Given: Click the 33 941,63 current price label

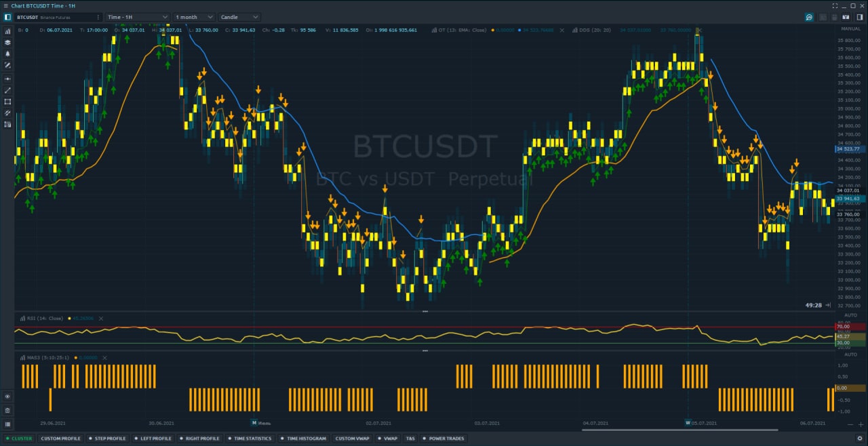Looking at the screenshot, I should click(850, 199).
